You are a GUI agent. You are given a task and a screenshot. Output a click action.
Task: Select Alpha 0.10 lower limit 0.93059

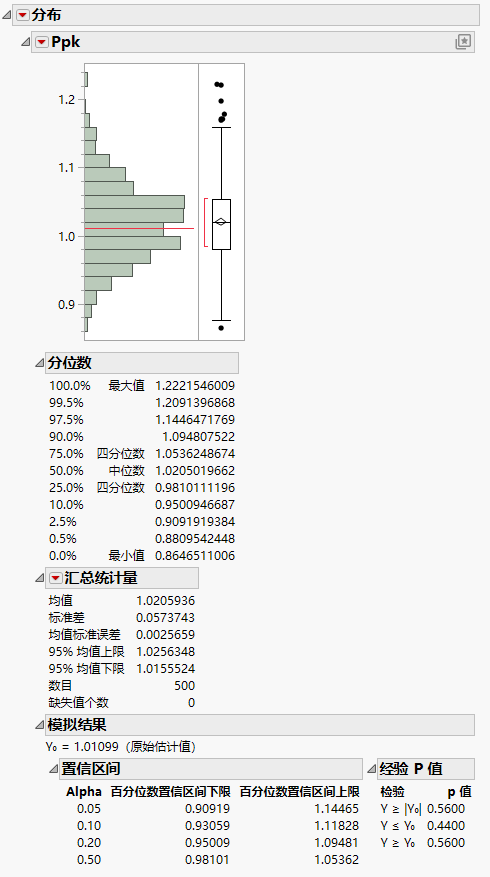[x=208, y=826]
